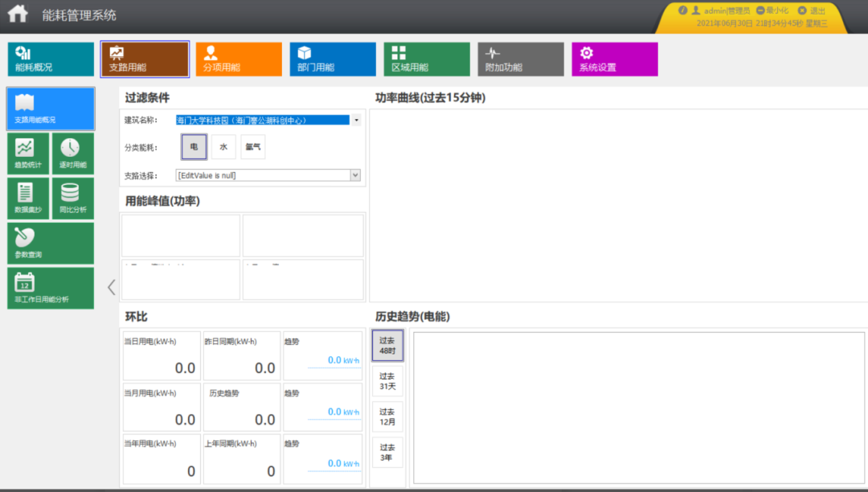
Task: Click the 建筑名称 selected building field
Action: pos(263,120)
